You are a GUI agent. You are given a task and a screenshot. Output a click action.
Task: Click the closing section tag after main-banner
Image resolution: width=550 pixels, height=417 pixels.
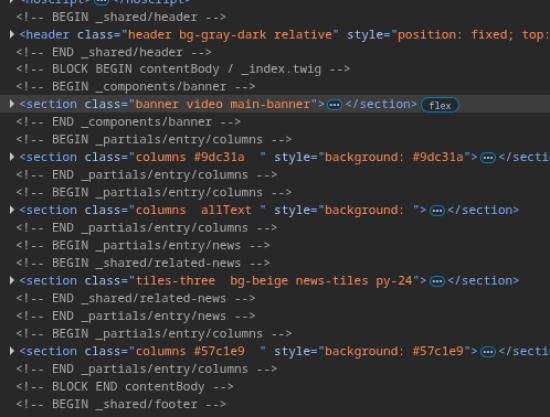pos(381,104)
